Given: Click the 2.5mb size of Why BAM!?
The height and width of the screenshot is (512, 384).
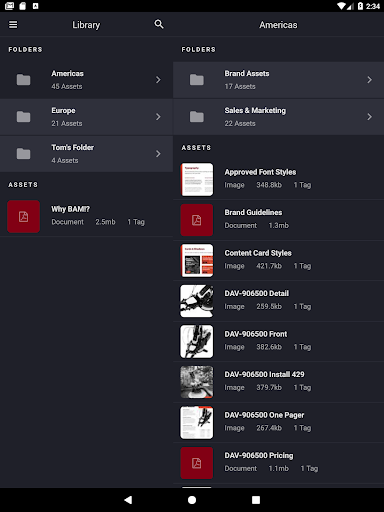Looking at the screenshot, I should coord(105,222).
